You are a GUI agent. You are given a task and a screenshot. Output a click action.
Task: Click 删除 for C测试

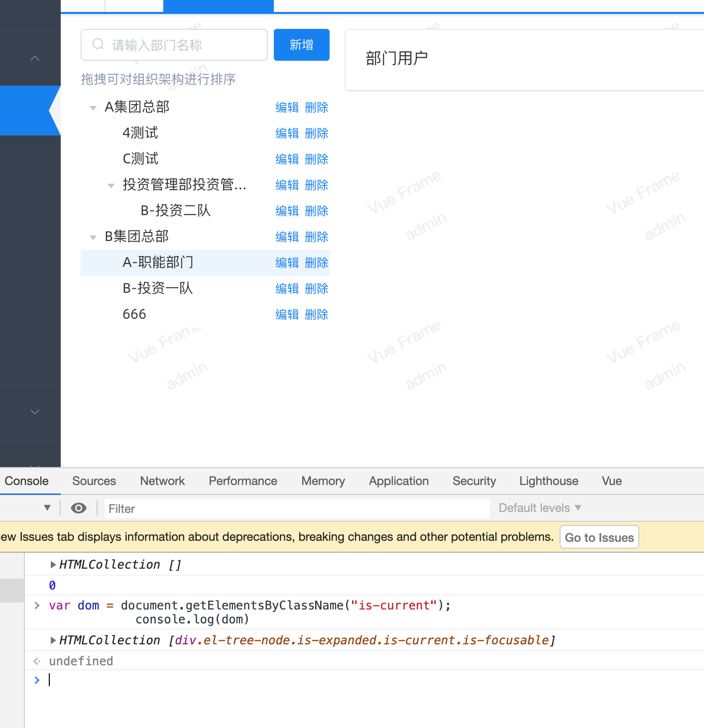click(317, 159)
